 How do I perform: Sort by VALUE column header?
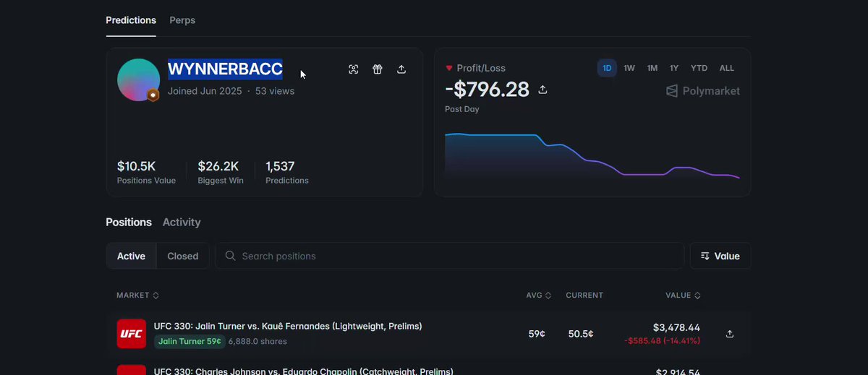(683, 296)
